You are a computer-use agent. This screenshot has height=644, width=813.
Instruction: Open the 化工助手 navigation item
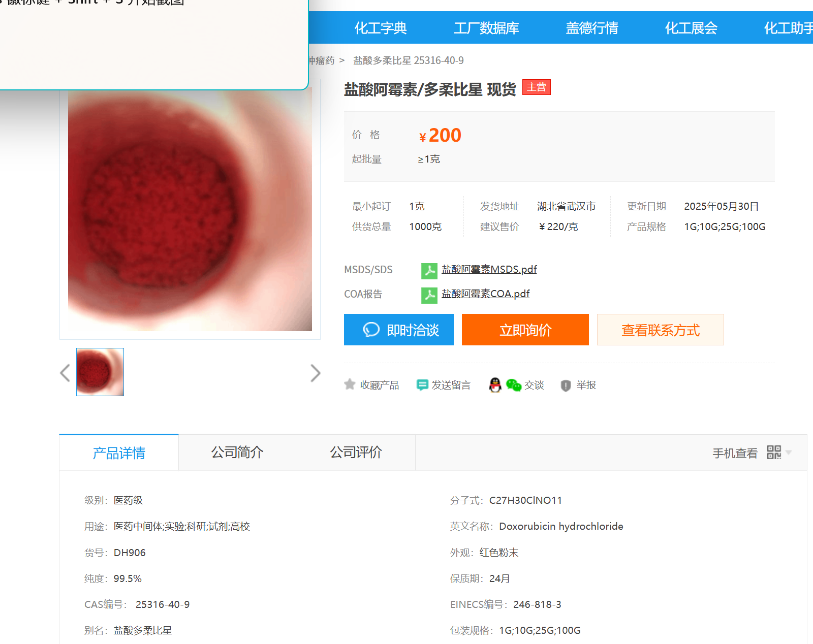point(788,28)
